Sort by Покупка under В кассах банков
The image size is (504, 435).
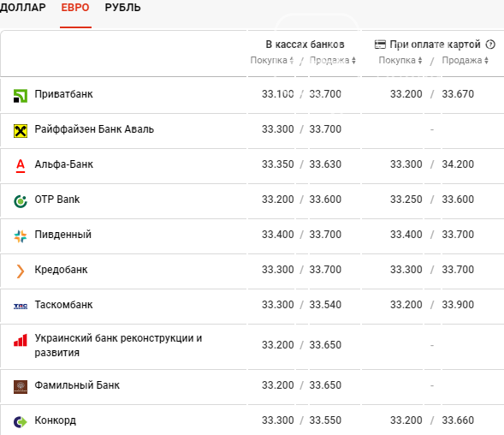coord(271,60)
